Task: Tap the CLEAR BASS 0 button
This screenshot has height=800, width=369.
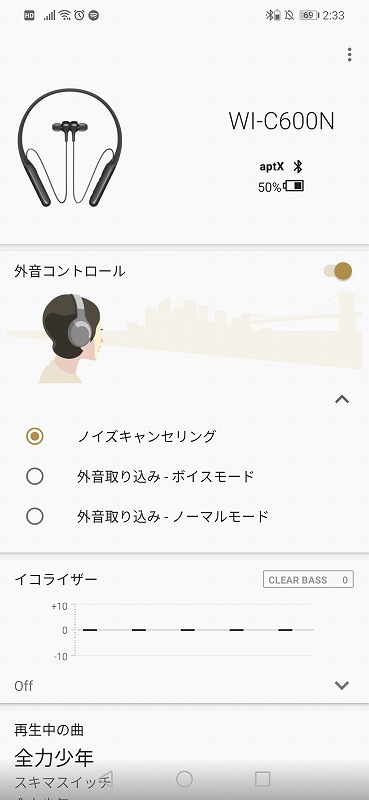Action: coord(308,580)
